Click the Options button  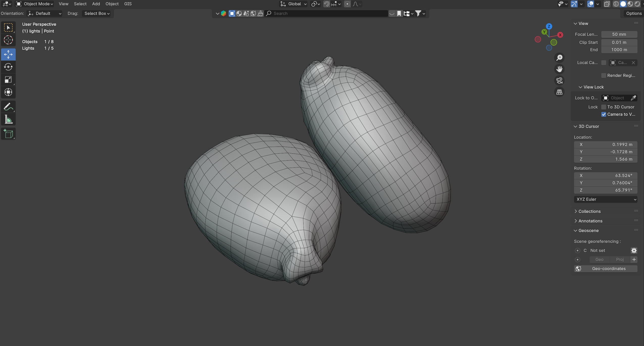[634, 13]
